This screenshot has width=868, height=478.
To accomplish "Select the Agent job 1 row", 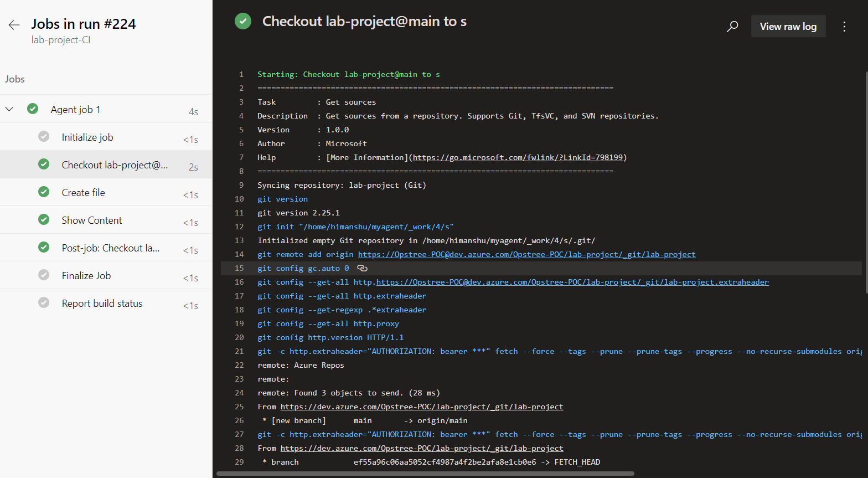I will 106,109.
